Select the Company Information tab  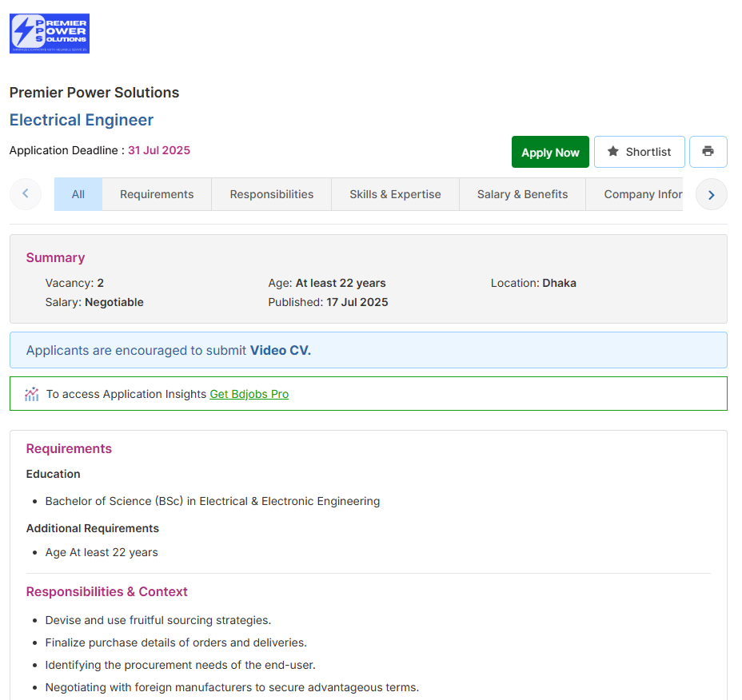pos(635,194)
